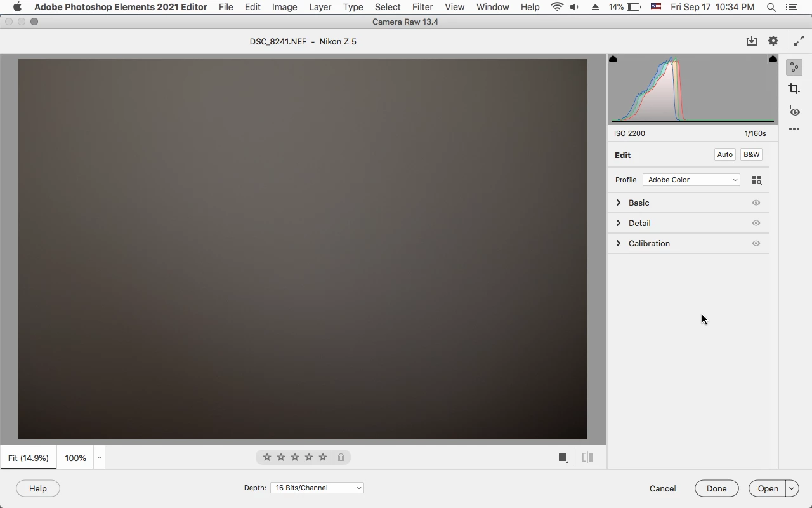Toggle Calibration panel visibility eye
Viewport: 812px width, 508px height.
point(756,244)
